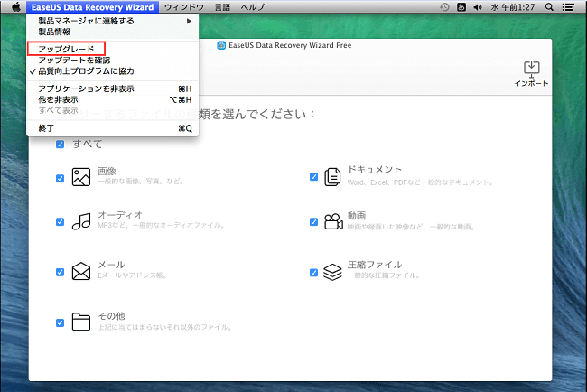Uncheck the 動画 checkbox
The height and width of the screenshot is (392, 587).
click(313, 221)
